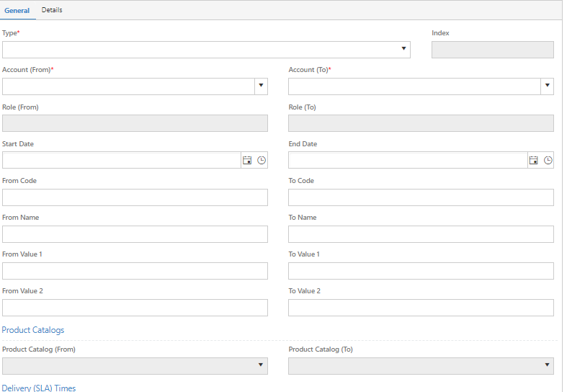Viewport: 567px width, 392px height.
Task: Open the Product Catalog (To) dropdown
Action: pos(421,366)
